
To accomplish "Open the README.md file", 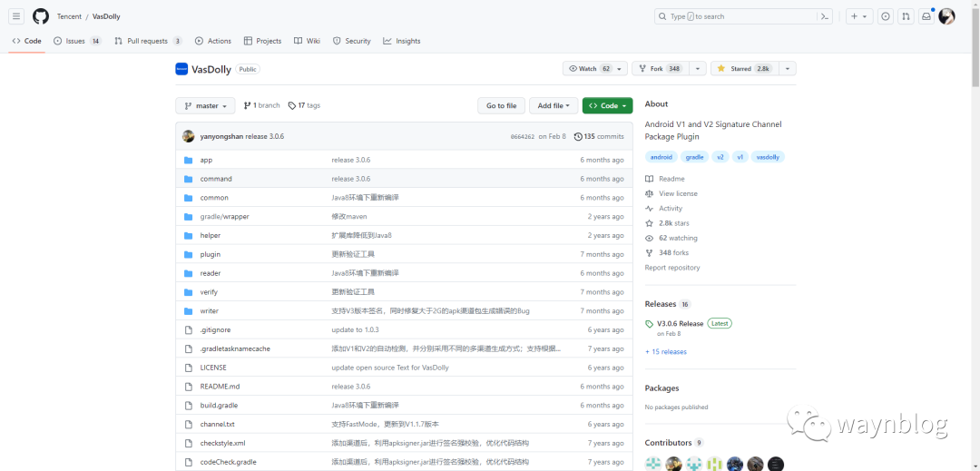I will coord(220,387).
